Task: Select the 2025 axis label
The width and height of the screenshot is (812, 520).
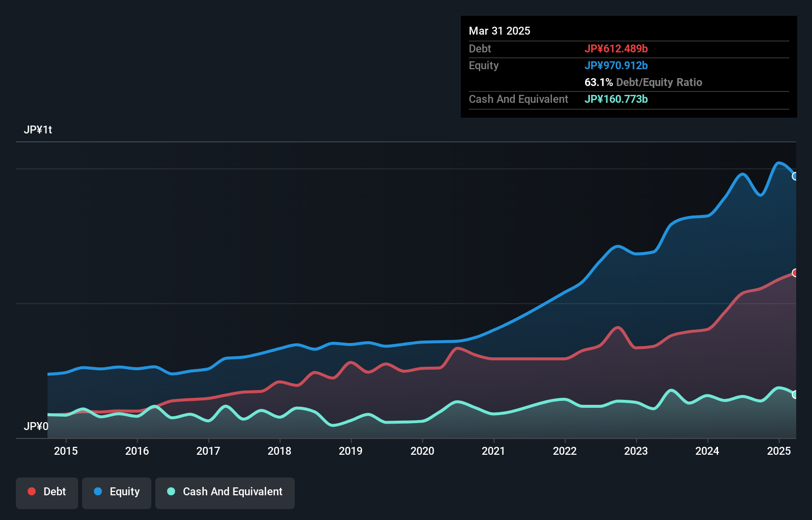Action: point(778,451)
